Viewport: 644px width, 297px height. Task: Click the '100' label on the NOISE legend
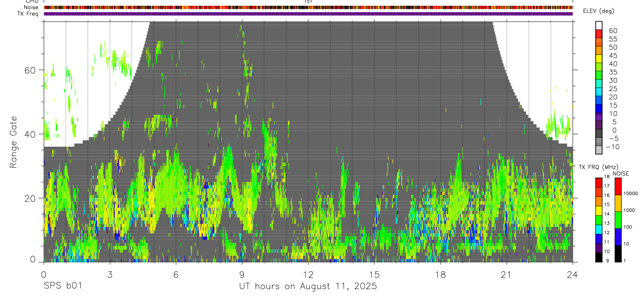pos(629,227)
